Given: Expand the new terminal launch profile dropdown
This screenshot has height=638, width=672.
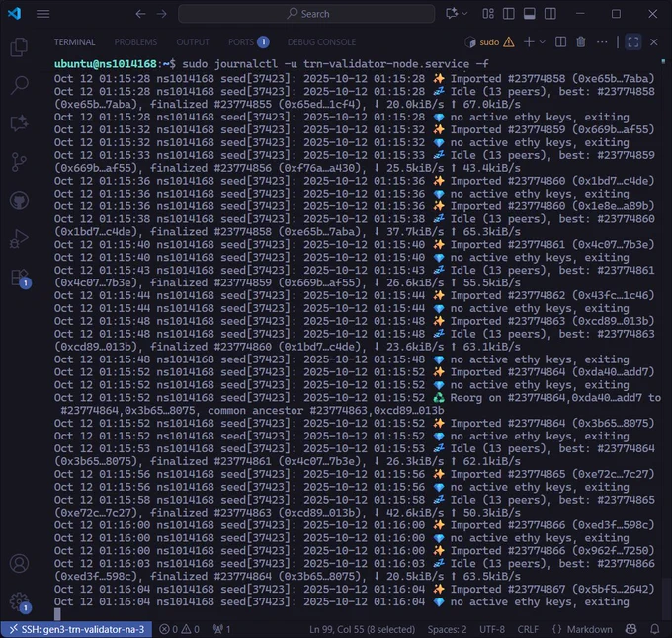Looking at the screenshot, I should coord(543,41).
